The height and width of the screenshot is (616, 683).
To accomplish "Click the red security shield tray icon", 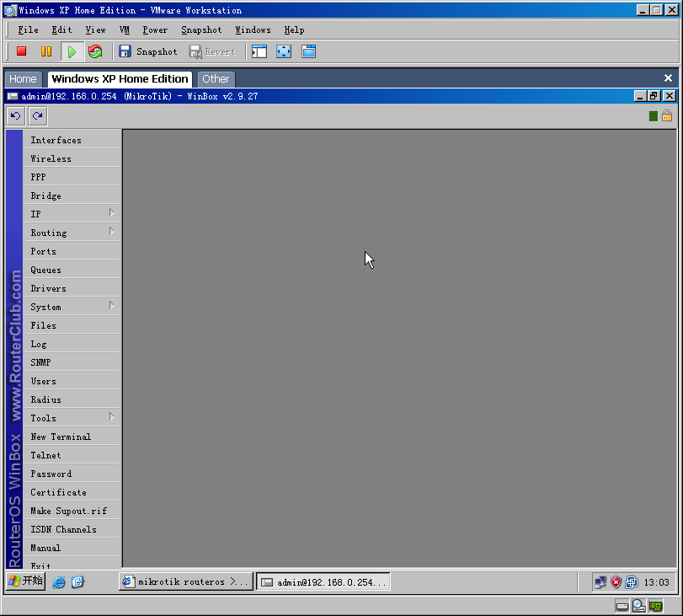I will (x=616, y=582).
